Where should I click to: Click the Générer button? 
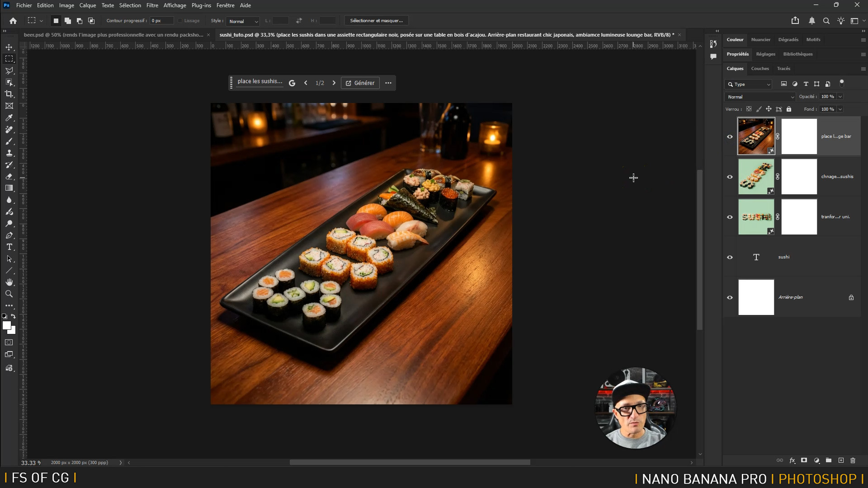pos(360,83)
